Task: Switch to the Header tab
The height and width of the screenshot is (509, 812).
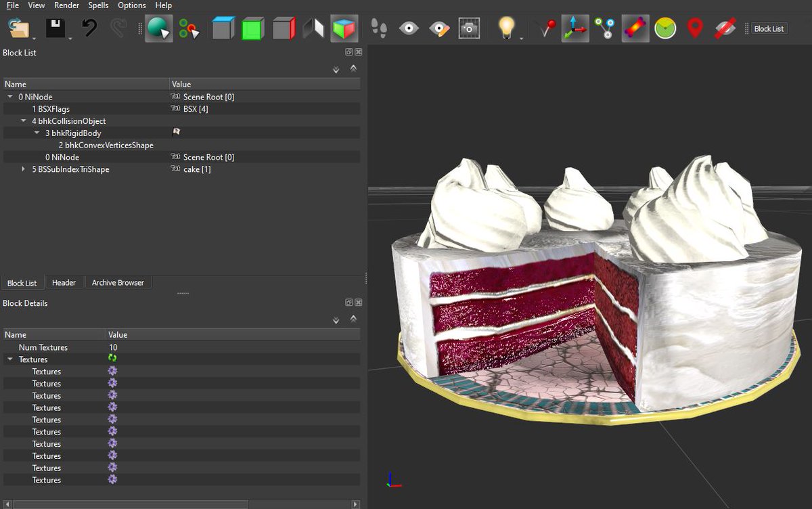Action: click(64, 282)
